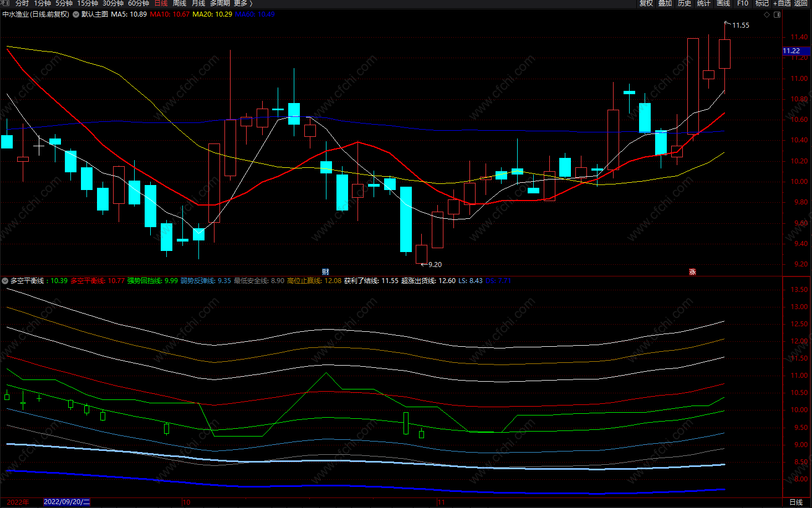Click the 超涨出货线: 12.60 label

click(428, 281)
